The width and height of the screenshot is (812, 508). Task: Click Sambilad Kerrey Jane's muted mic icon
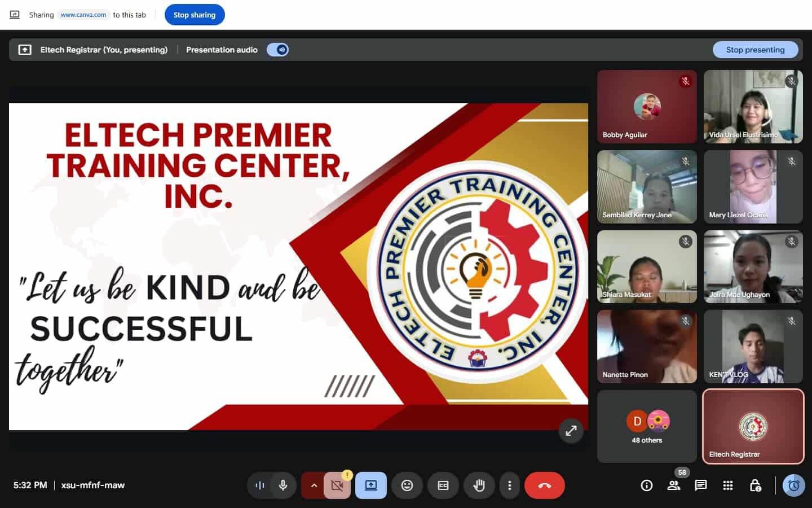pos(686,161)
